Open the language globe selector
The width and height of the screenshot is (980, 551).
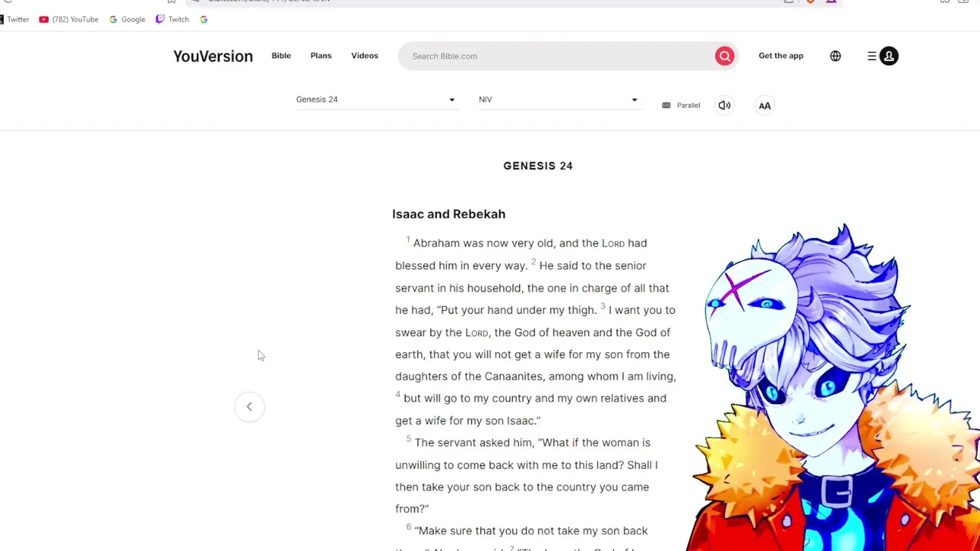835,56
